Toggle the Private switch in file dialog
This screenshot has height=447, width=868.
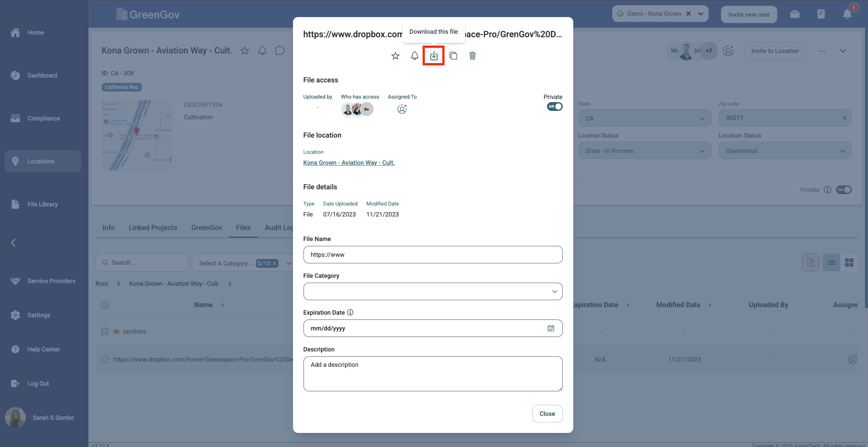click(x=554, y=106)
